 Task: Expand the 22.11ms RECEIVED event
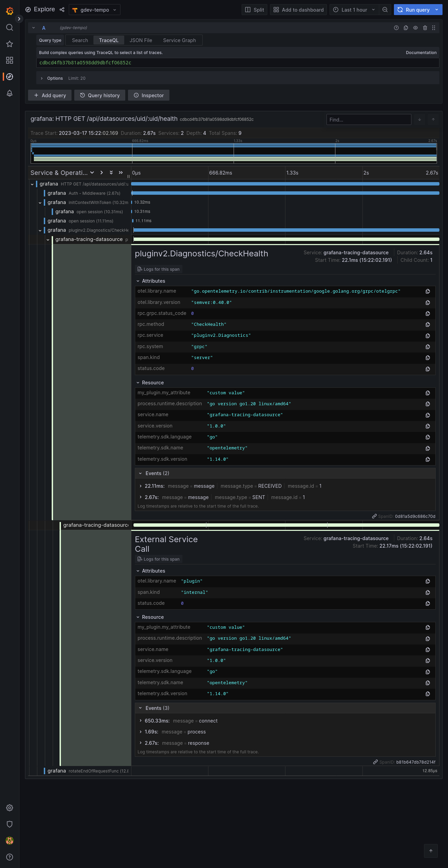click(x=141, y=486)
